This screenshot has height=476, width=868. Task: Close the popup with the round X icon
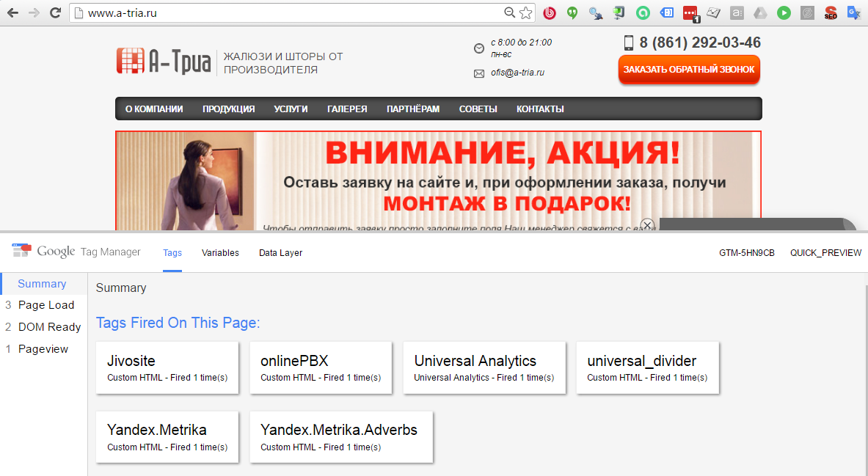647,224
